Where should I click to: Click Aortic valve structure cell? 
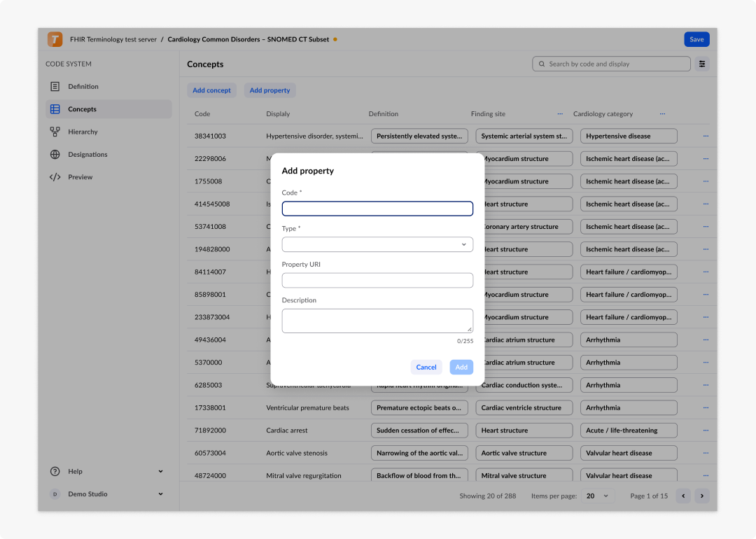(x=524, y=453)
